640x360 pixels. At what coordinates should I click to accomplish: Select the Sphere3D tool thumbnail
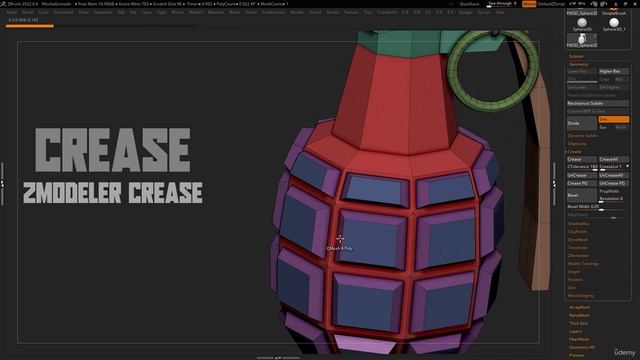[582, 24]
